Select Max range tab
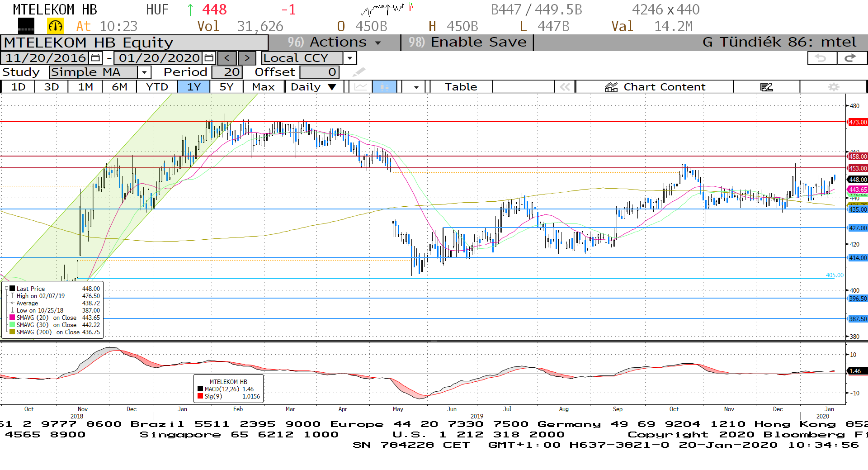Screen dimensions: 868x470 pyautogui.click(x=264, y=87)
